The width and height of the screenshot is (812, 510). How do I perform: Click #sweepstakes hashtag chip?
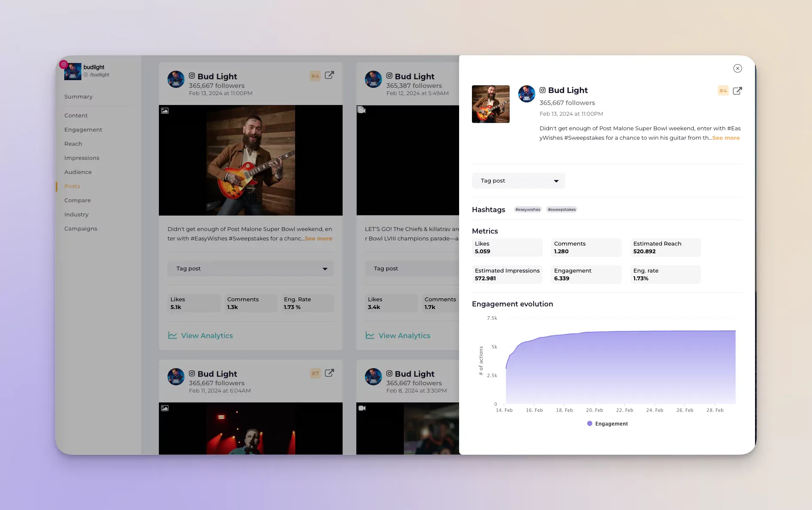562,210
